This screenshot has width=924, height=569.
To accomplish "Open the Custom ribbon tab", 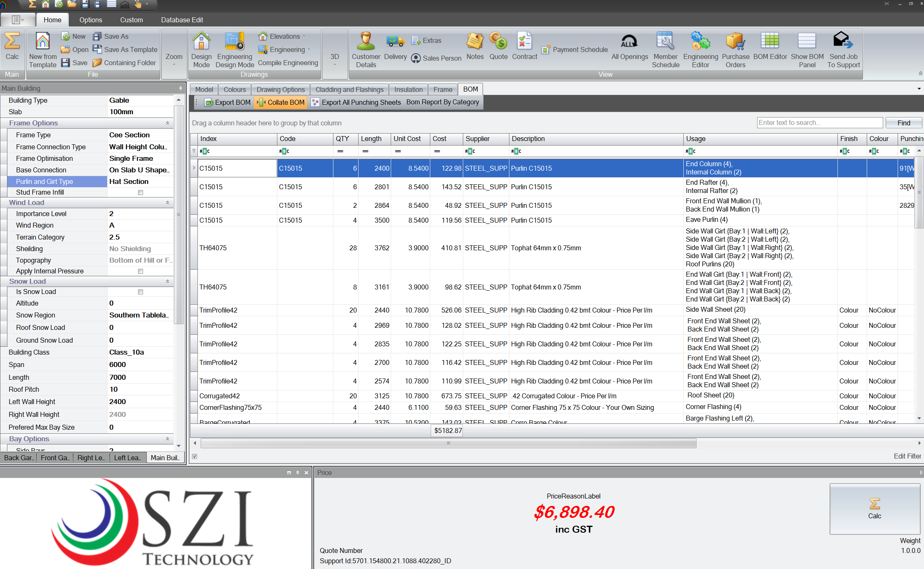I will click(x=131, y=20).
